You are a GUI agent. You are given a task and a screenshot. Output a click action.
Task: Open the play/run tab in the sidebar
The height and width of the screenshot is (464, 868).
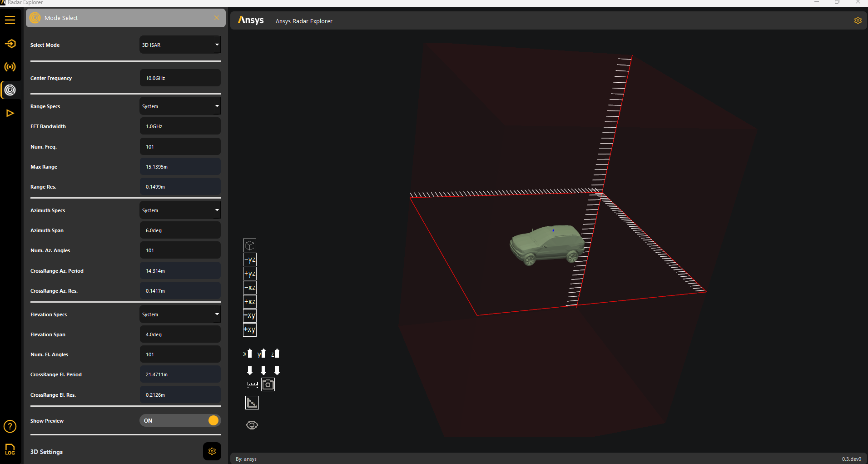[10, 113]
